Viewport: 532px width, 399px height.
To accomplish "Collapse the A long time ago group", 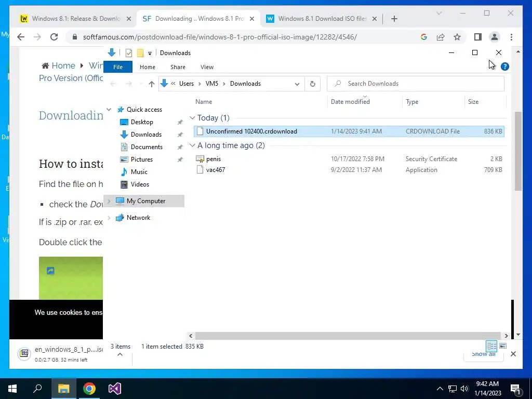I will 192,145.
